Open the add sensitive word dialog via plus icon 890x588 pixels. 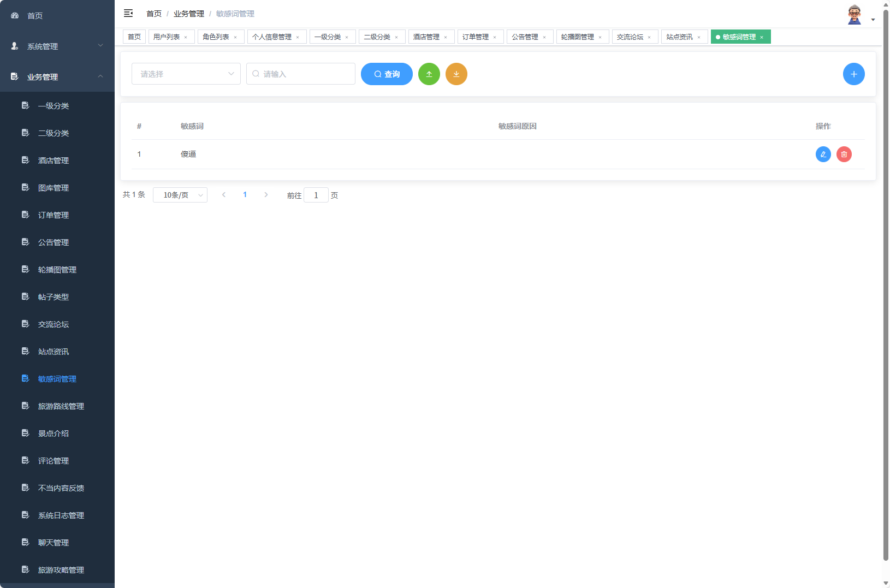pos(853,74)
